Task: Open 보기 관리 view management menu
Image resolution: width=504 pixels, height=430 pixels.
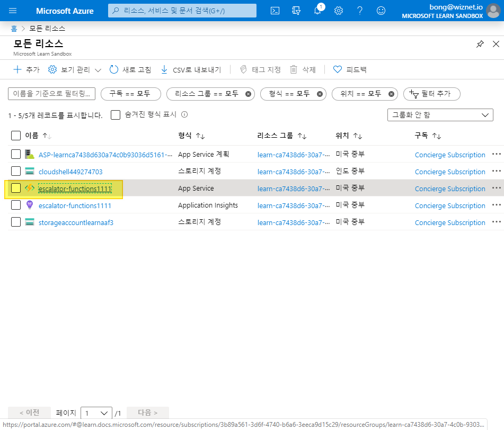Action: 75,70
